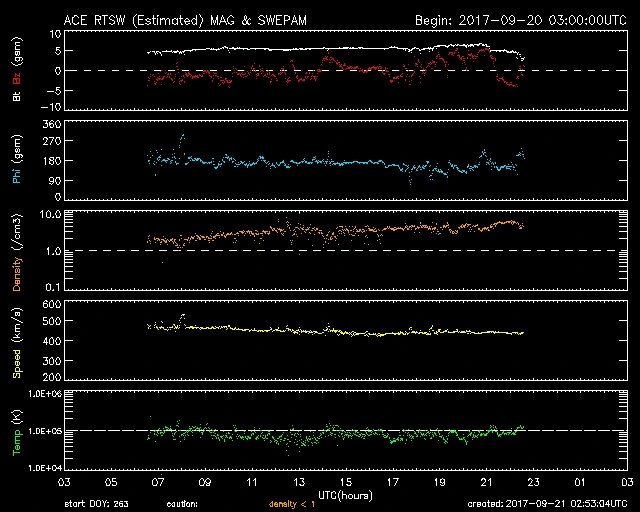Viewport: 640px width, 512px height.
Task: Click the 'caution:' footer label
Action: click(x=182, y=504)
